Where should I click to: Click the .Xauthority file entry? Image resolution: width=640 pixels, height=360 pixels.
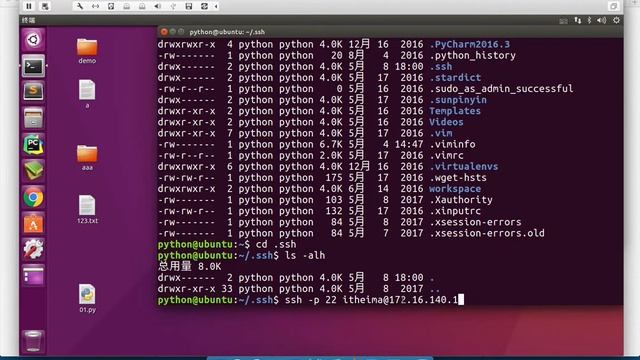coord(461,200)
